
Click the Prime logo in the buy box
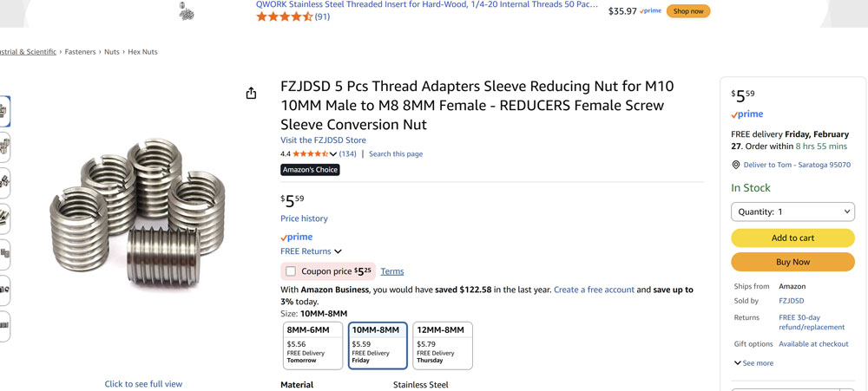coord(746,114)
